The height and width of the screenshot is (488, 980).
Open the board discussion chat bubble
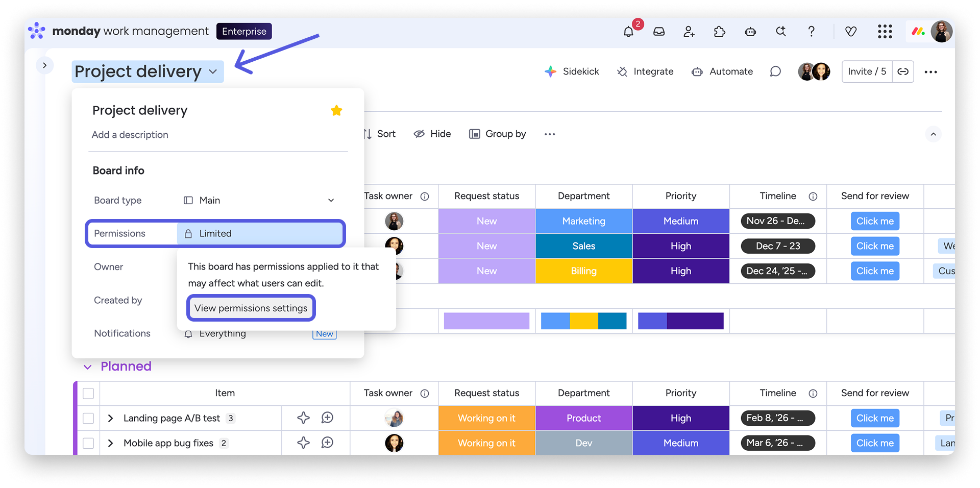pyautogui.click(x=775, y=71)
